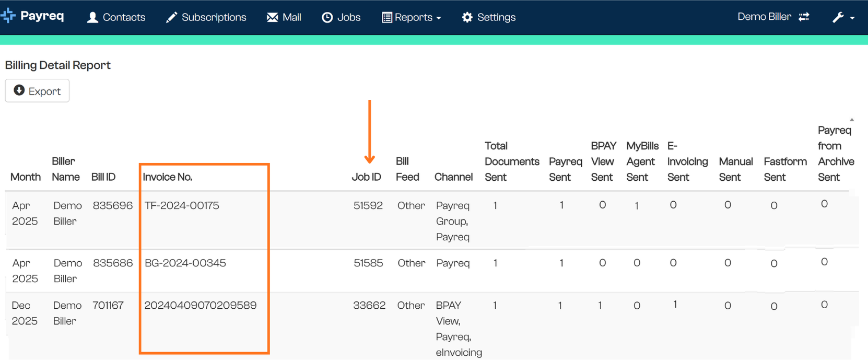This screenshot has height=361, width=868.
Task: Click the Payreq logo icon
Action: [x=8, y=16]
